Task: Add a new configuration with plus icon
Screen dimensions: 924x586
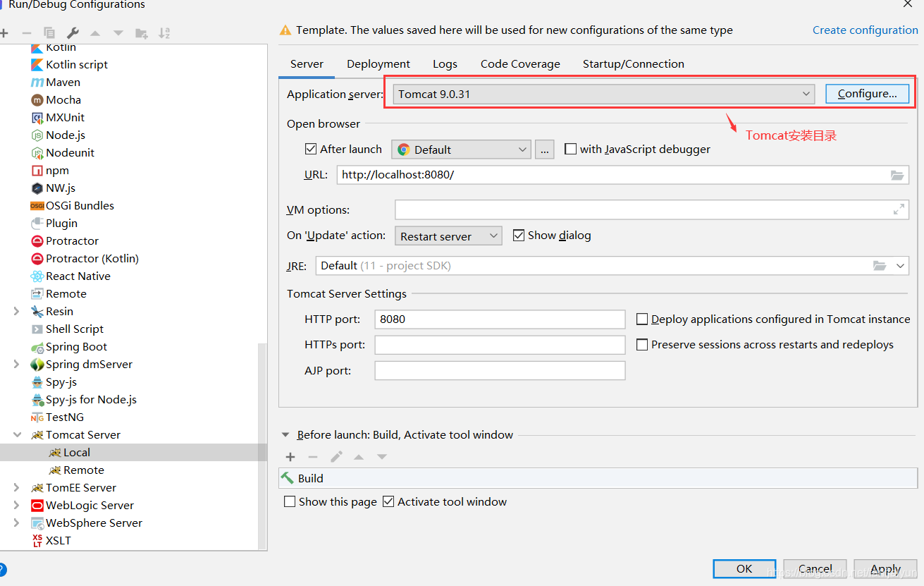Action: (x=4, y=33)
